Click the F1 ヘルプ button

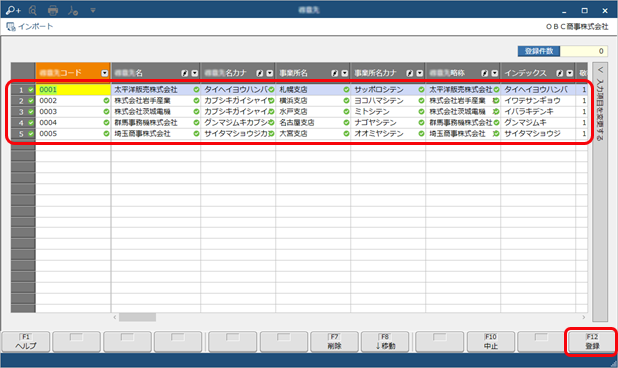pos(26,342)
